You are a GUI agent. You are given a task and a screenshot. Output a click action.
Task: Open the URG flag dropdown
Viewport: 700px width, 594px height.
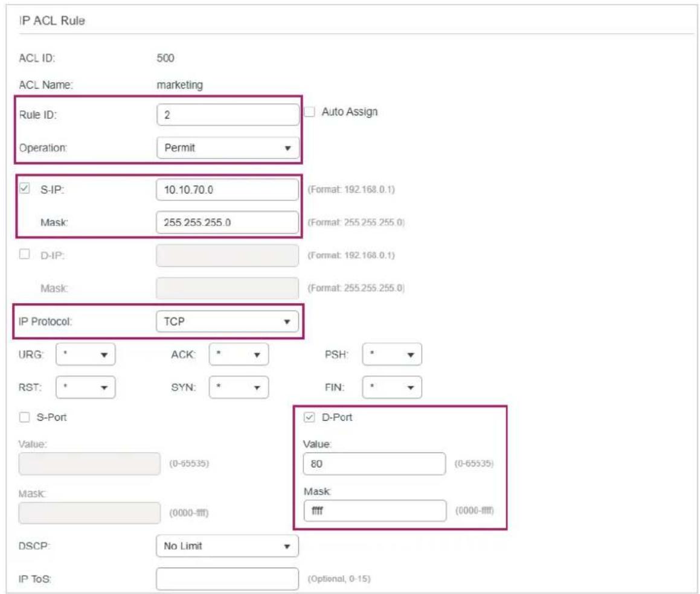click(85, 354)
